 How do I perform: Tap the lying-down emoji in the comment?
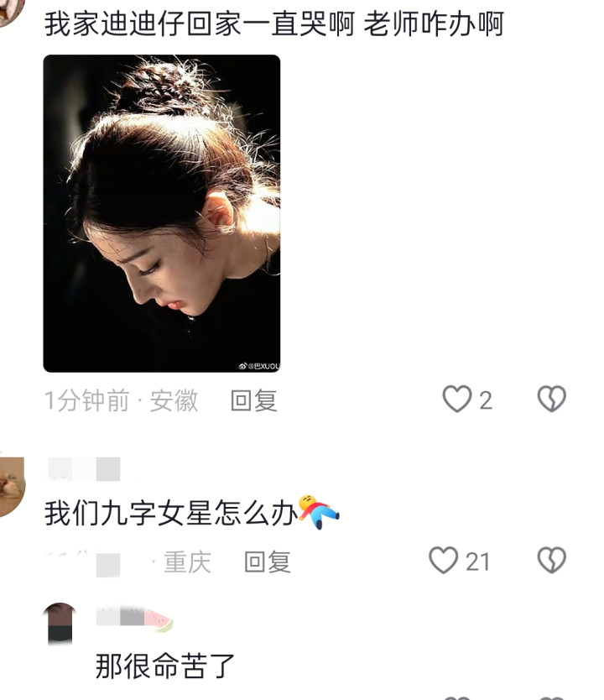tap(319, 512)
